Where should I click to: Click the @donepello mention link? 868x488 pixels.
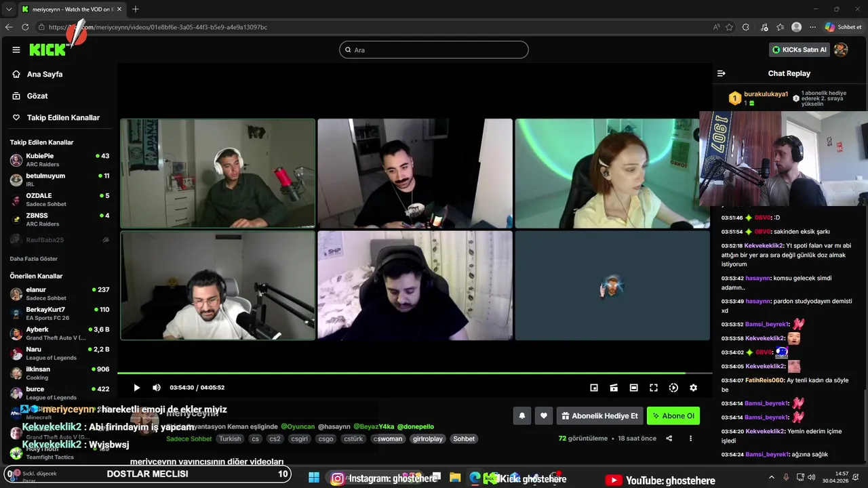click(x=416, y=426)
